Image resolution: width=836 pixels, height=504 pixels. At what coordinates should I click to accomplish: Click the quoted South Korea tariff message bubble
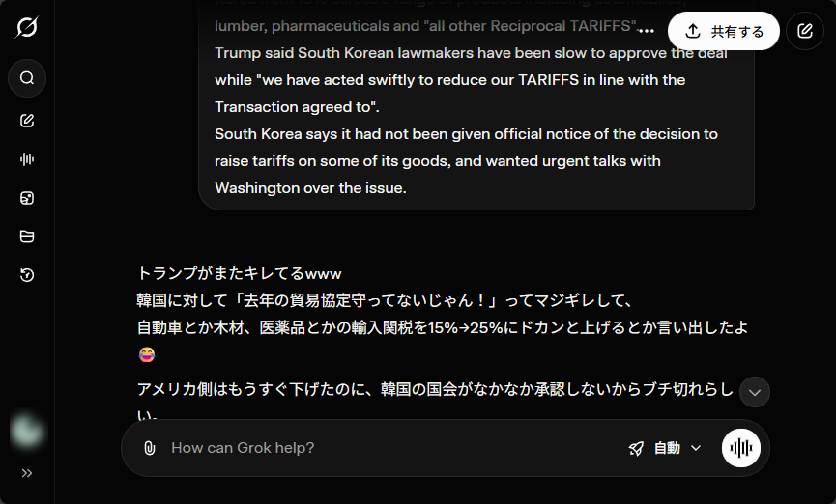[476, 135]
